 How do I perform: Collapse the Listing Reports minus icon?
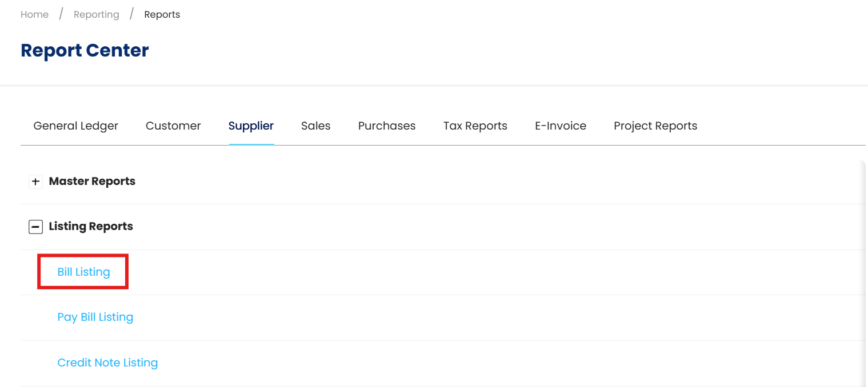(35, 227)
